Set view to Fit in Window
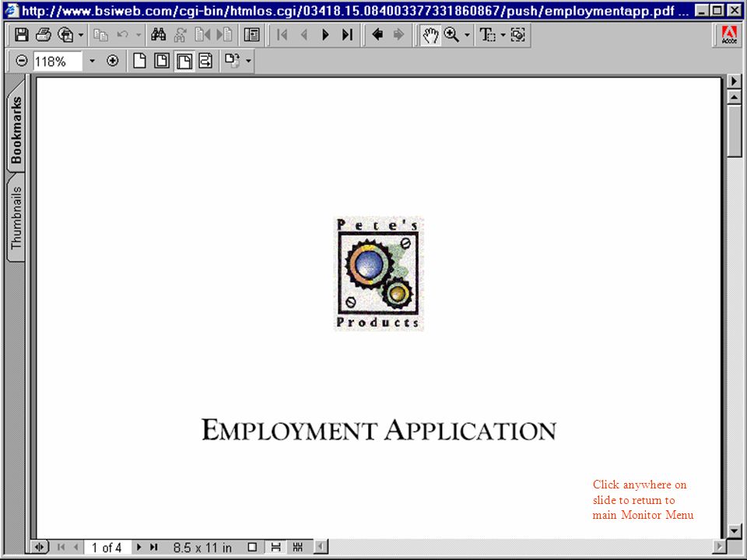Viewport: 747px width, 560px height. coord(162,61)
